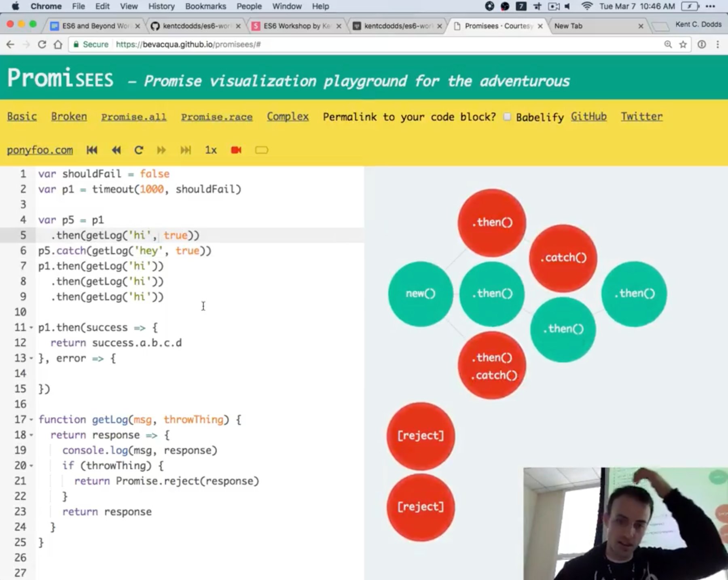This screenshot has height=580, width=728.
Task: Collapse code fold at line 18
Action: pos(31,435)
